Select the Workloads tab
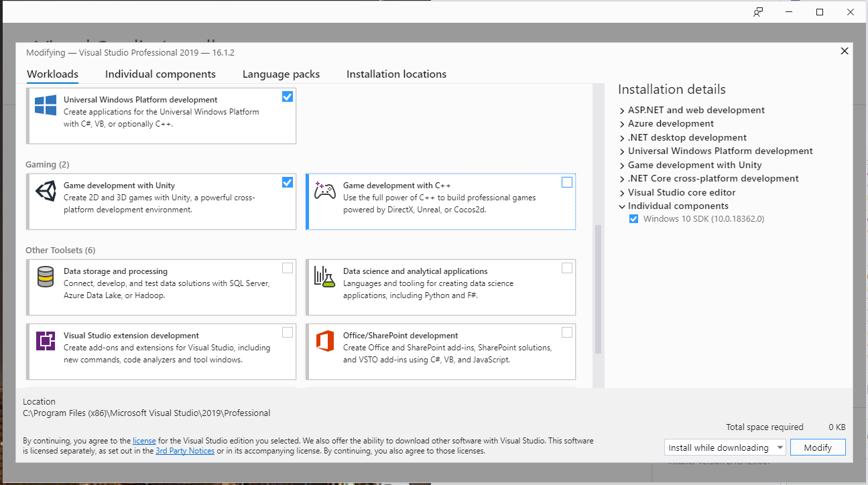 tap(52, 74)
